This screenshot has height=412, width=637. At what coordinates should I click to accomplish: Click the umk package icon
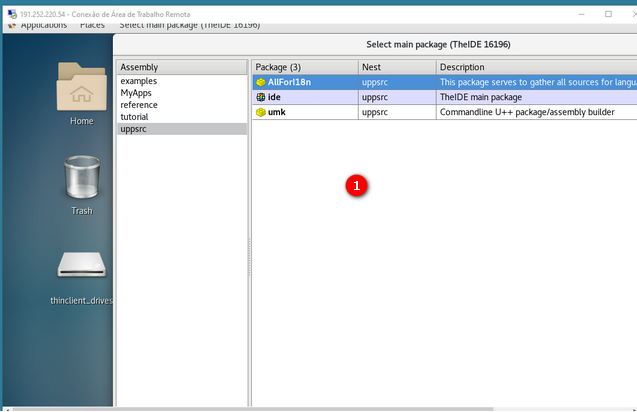coord(261,112)
